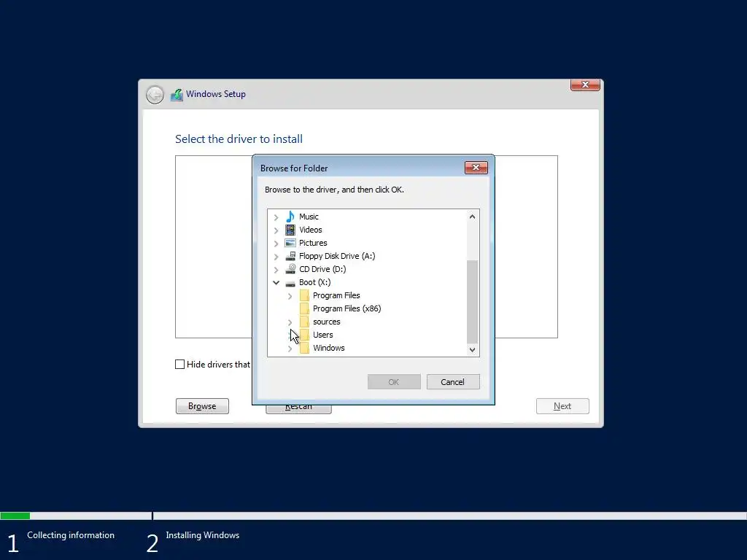Click the Windows Setup title icon
Viewport: 747px width, 560px height.
coord(177,94)
